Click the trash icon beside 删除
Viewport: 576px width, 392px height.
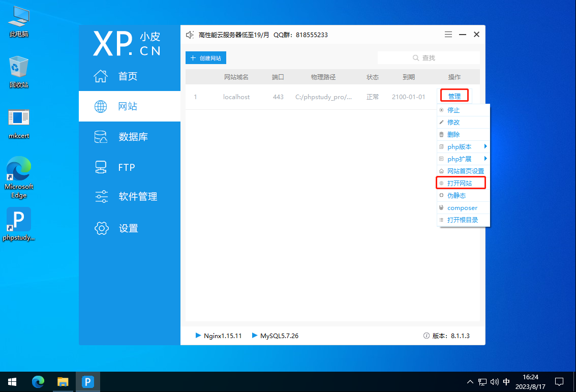pos(441,134)
